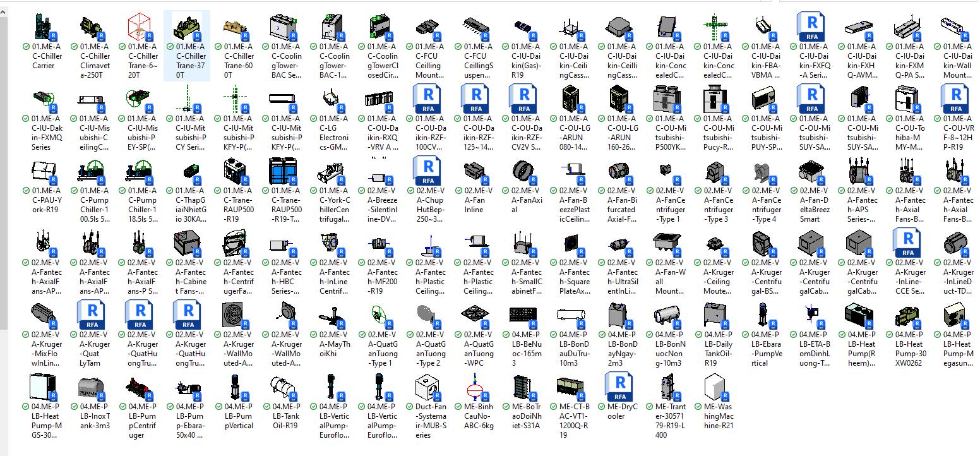Select the 02.ME-VA-FanAxial family file
Viewport: 980px width, 456px height.
pyautogui.click(x=523, y=172)
